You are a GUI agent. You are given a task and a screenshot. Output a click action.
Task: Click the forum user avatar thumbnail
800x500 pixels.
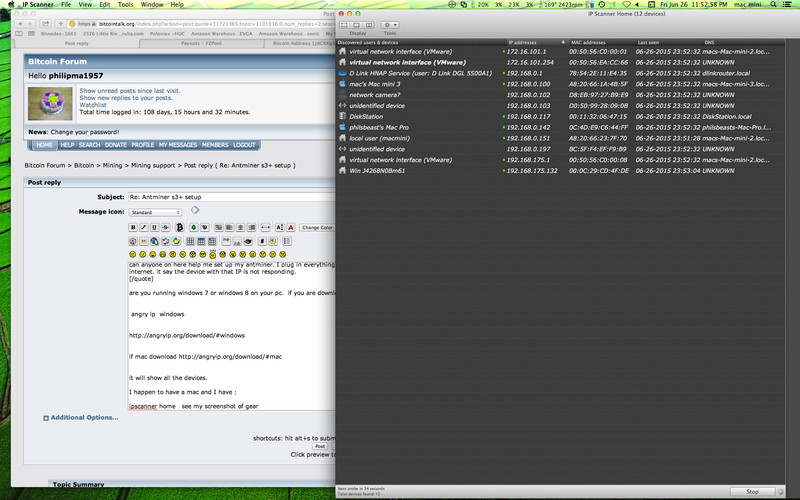tap(50, 104)
